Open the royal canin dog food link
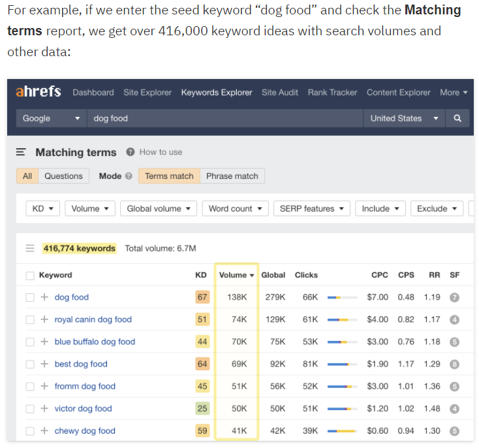479x448 pixels. [93, 319]
